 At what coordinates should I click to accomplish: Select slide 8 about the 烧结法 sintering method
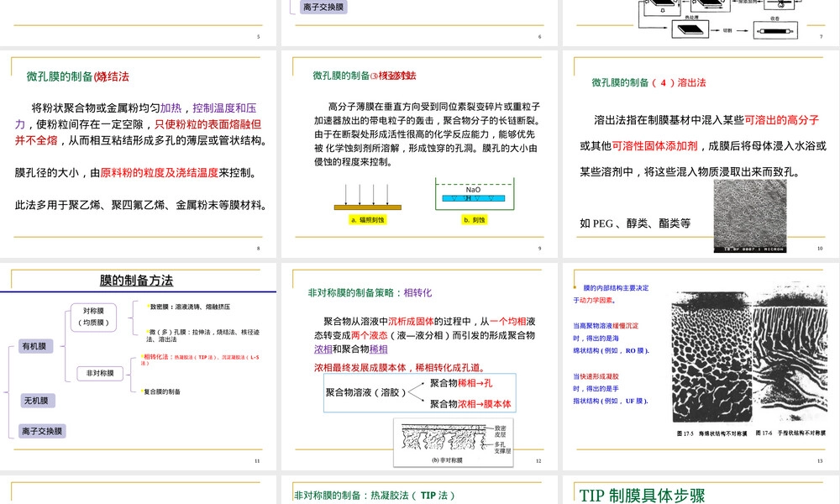coord(139,154)
